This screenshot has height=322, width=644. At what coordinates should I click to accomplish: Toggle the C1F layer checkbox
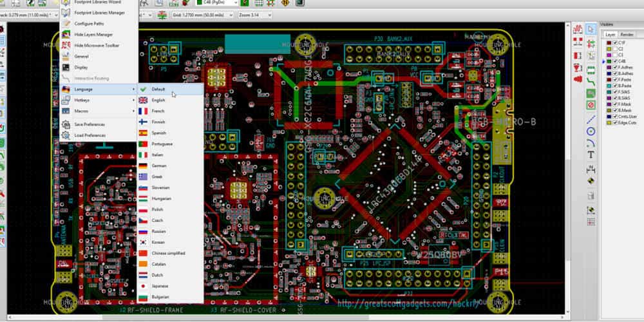tap(615, 43)
